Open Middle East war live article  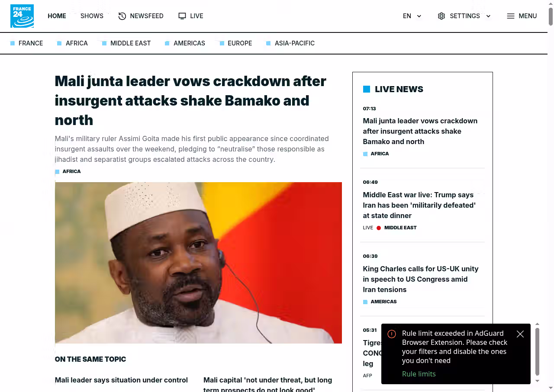point(419,205)
